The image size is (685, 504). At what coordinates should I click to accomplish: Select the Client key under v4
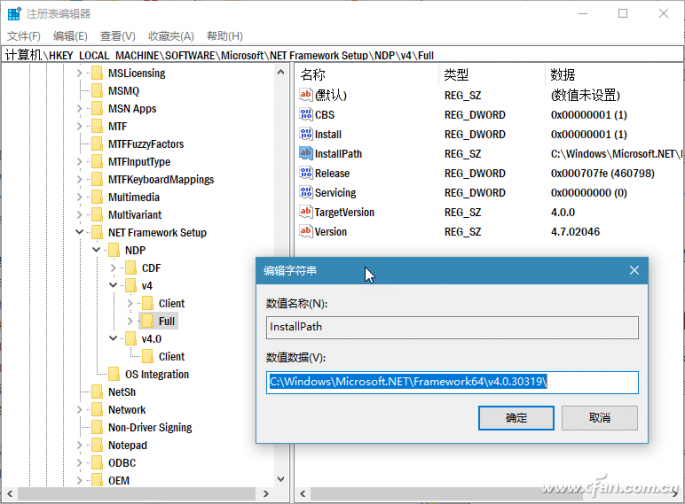172,304
